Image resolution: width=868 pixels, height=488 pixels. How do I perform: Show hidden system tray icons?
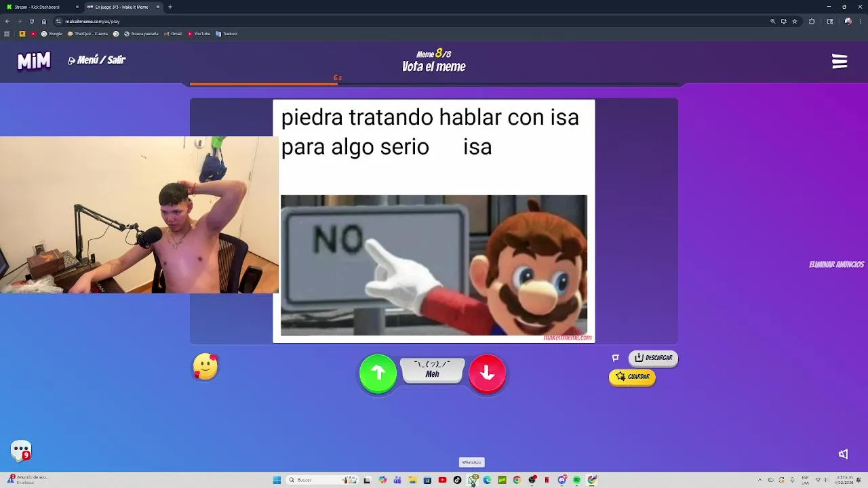pyautogui.click(x=759, y=480)
